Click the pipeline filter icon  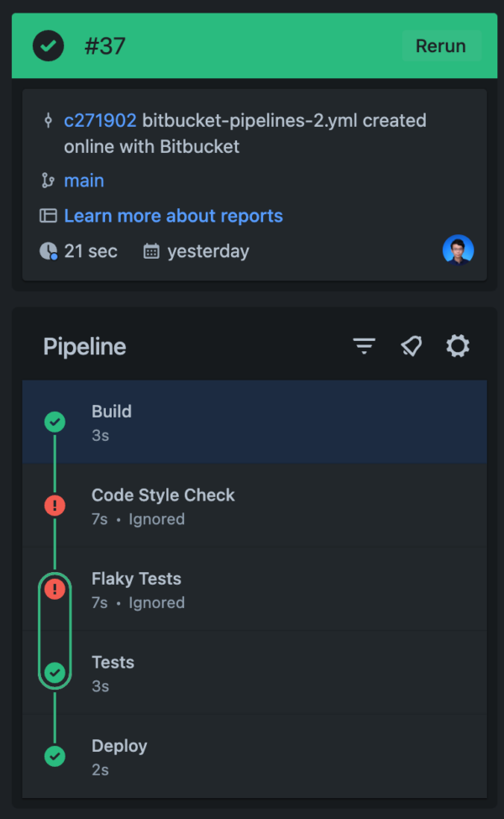point(364,346)
